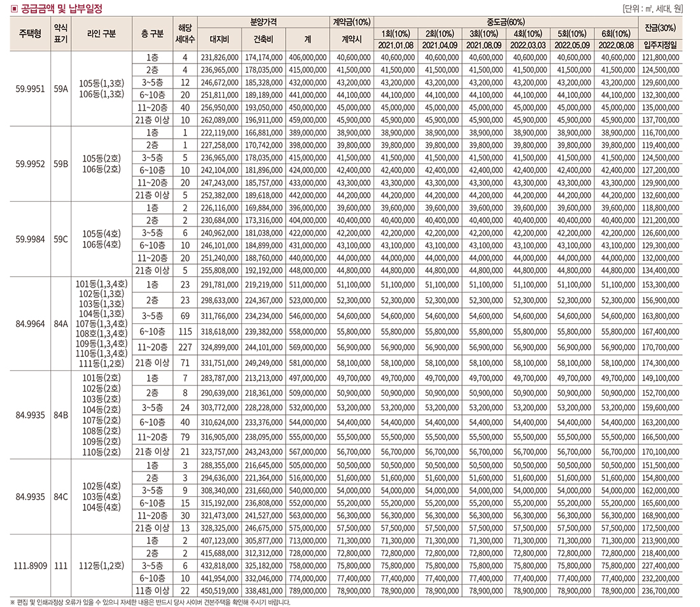Select the date '2022.05.09'
The height and width of the screenshot is (607, 700).
click(x=572, y=45)
